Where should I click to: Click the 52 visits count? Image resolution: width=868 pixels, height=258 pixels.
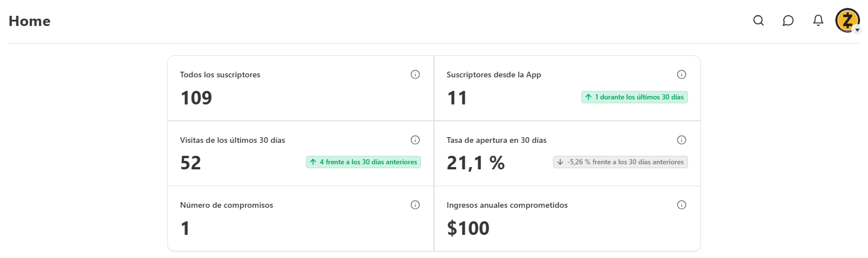tap(191, 163)
